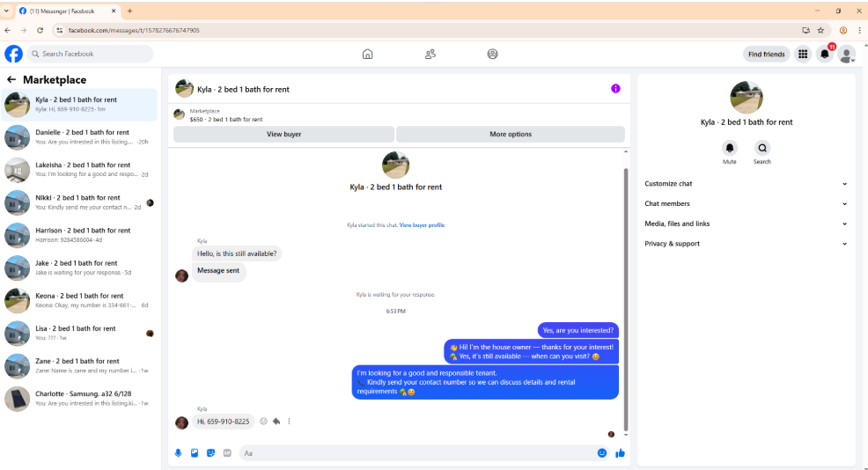Open the emoji picker in message box

click(x=602, y=453)
